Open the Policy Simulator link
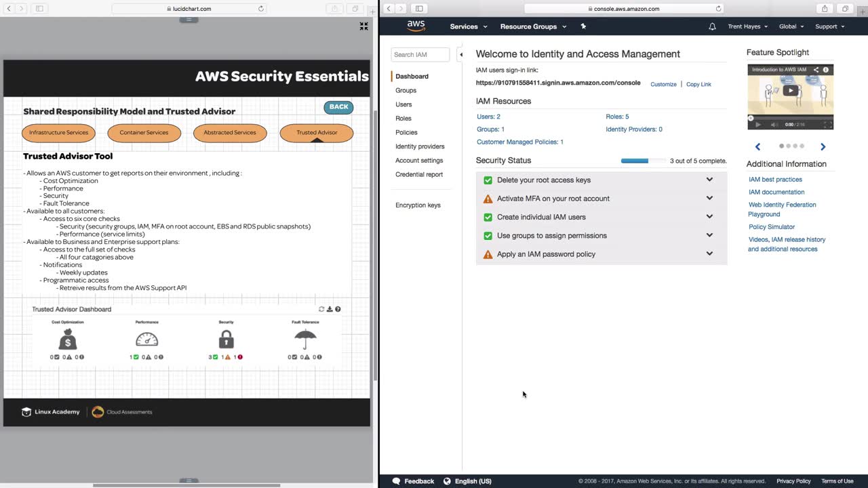The height and width of the screenshot is (488, 868). (772, 227)
